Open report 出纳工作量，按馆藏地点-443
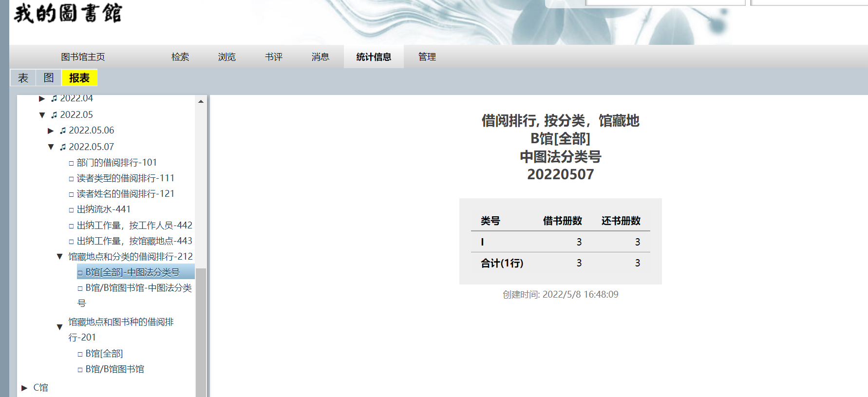 (x=134, y=241)
